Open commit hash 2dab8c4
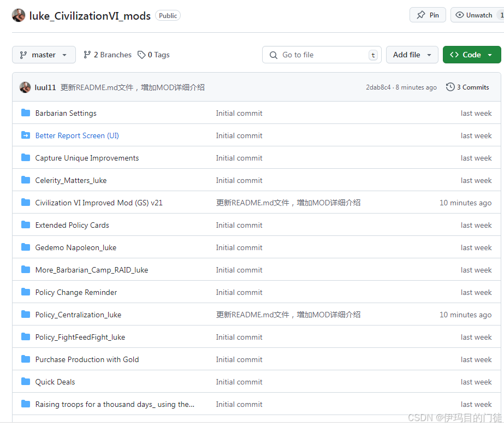This screenshot has width=504, height=426. tap(378, 87)
